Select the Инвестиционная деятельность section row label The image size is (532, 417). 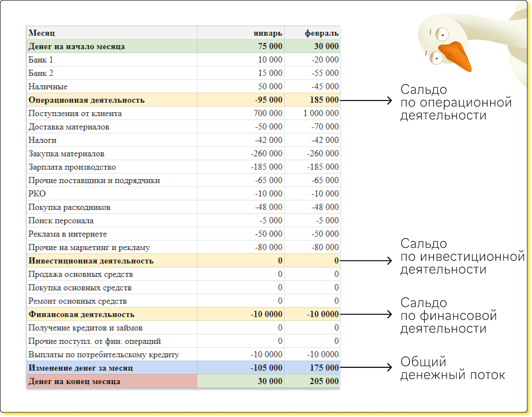click(91, 261)
